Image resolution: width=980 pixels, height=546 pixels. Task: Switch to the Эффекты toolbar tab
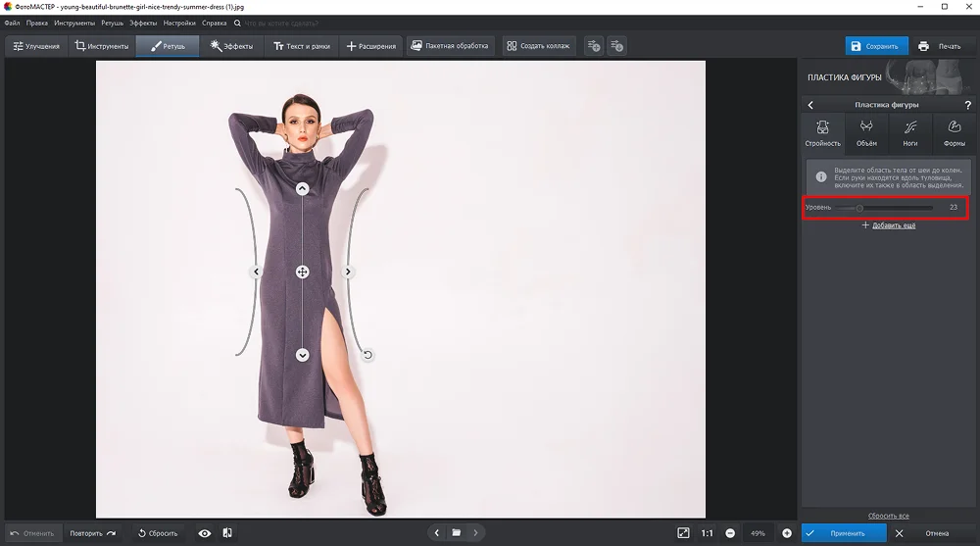click(x=232, y=46)
